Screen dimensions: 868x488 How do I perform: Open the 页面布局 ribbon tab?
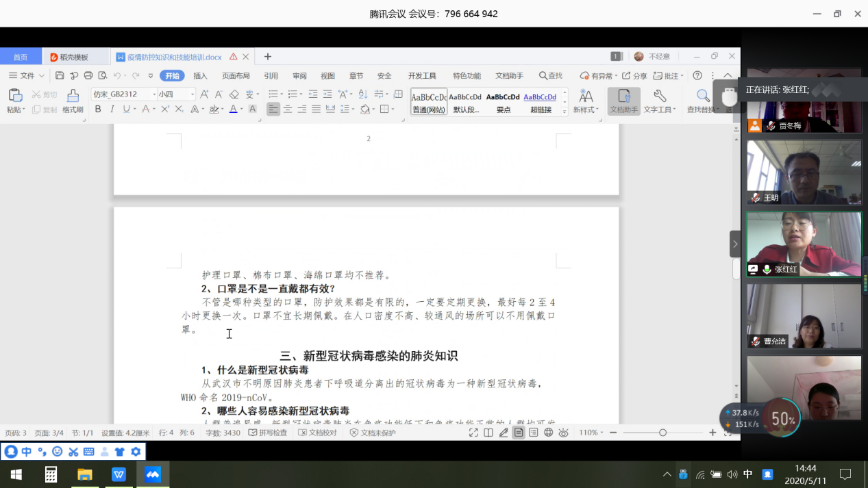tap(236, 76)
